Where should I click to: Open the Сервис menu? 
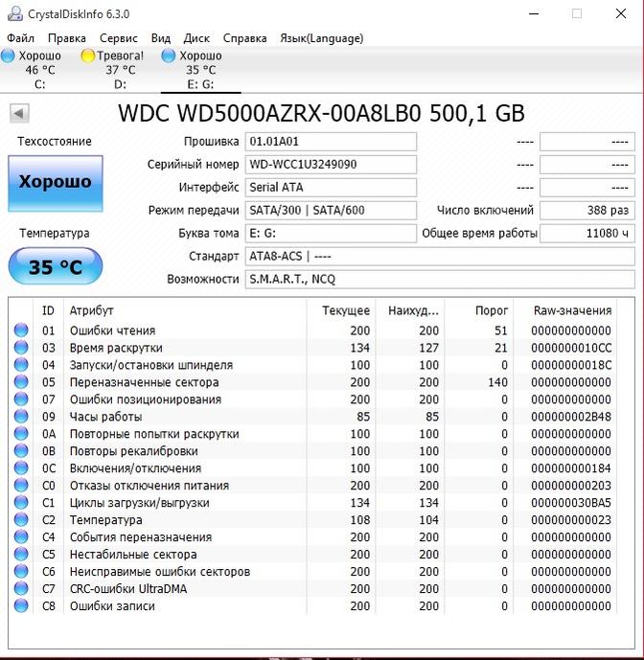[x=119, y=38]
